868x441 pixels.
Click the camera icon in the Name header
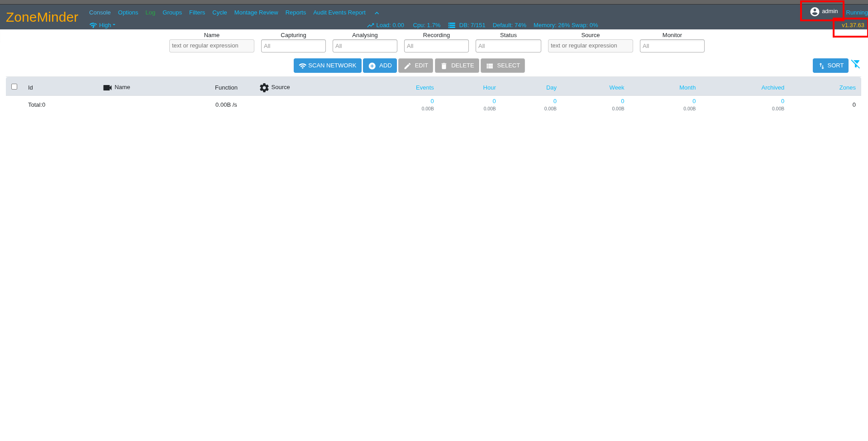point(107,88)
